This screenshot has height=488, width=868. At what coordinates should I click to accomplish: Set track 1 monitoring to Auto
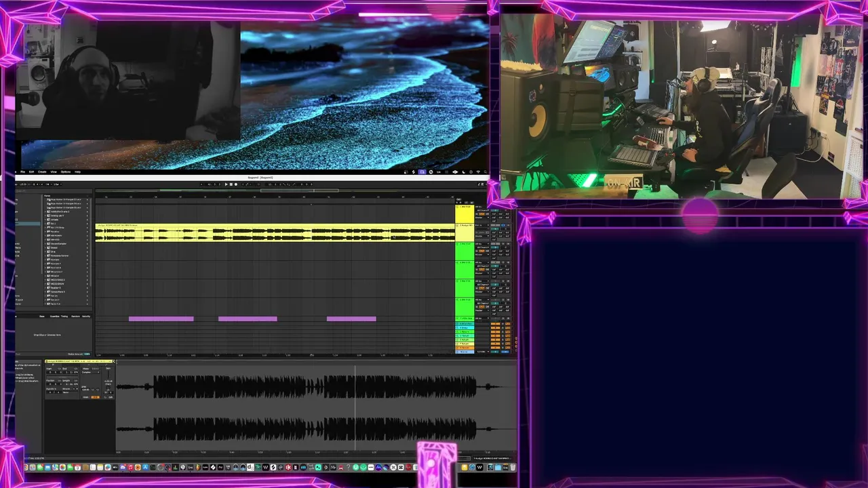(481, 213)
